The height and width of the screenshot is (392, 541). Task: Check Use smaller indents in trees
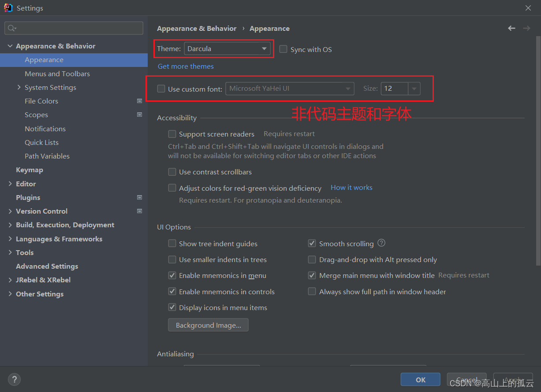pyautogui.click(x=172, y=259)
